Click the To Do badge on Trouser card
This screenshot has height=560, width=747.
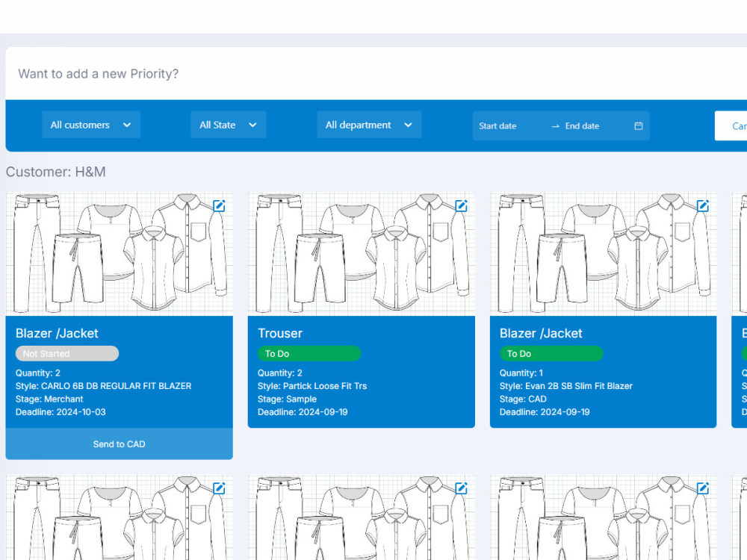(309, 353)
